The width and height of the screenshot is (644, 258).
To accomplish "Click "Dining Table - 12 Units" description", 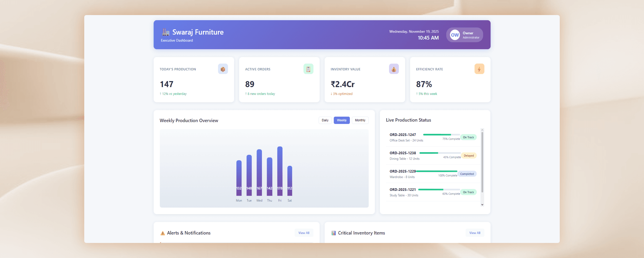I will point(404,159).
